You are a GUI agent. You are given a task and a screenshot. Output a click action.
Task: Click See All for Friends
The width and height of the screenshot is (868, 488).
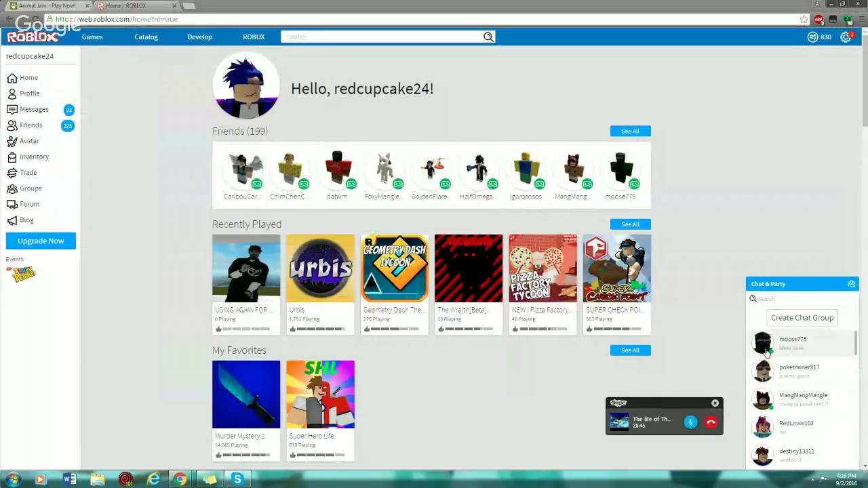coord(630,131)
